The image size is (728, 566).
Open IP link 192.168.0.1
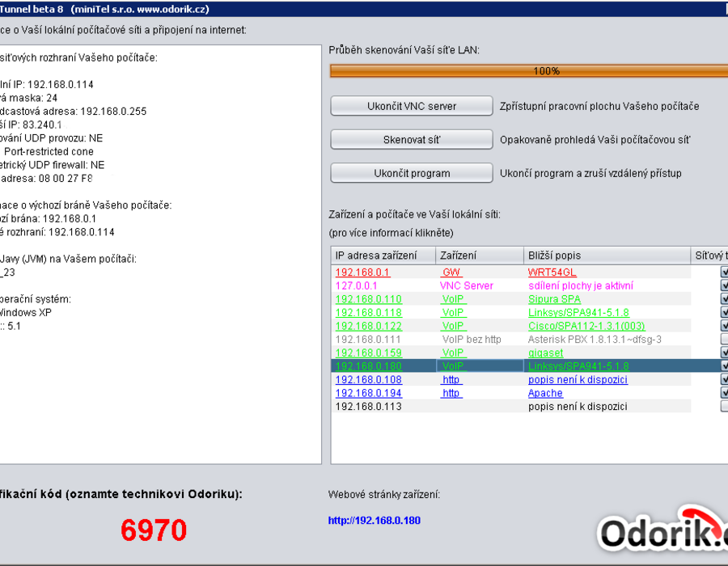(x=362, y=272)
